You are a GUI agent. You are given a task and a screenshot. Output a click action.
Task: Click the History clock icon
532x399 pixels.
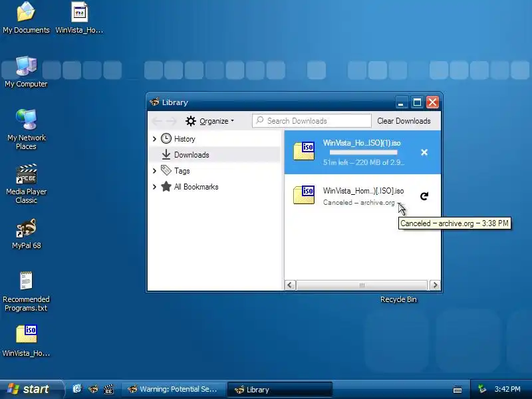coord(166,138)
